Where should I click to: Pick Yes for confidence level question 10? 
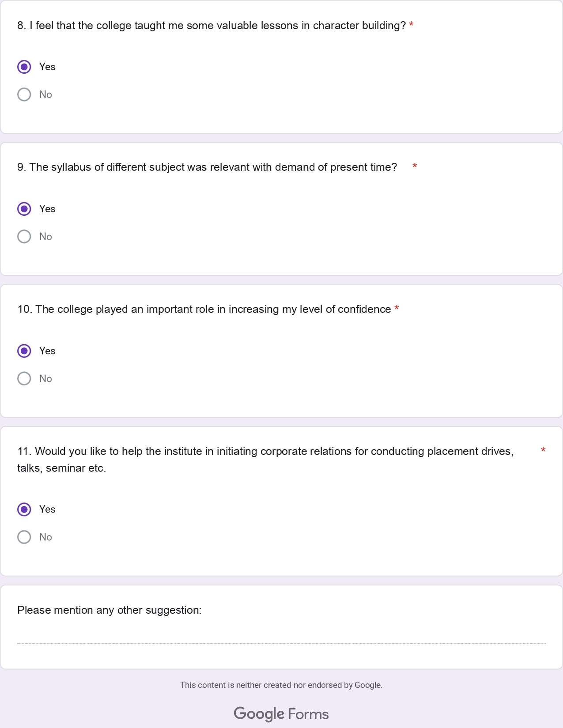point(24,351)
